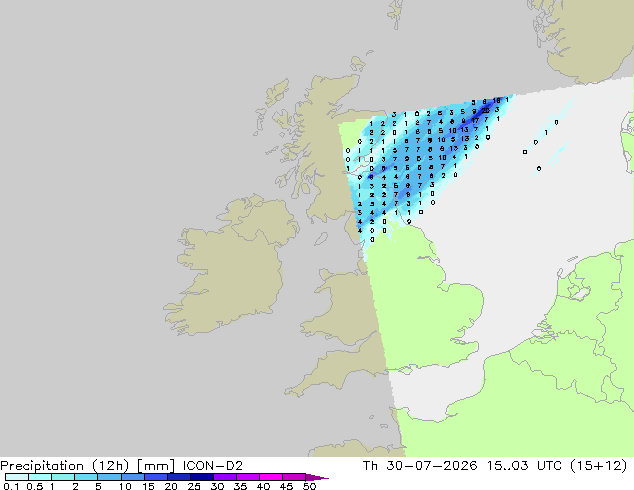Click the '18' precipitation value on the map
Screen dimensions: 634x490
point(497,100)
